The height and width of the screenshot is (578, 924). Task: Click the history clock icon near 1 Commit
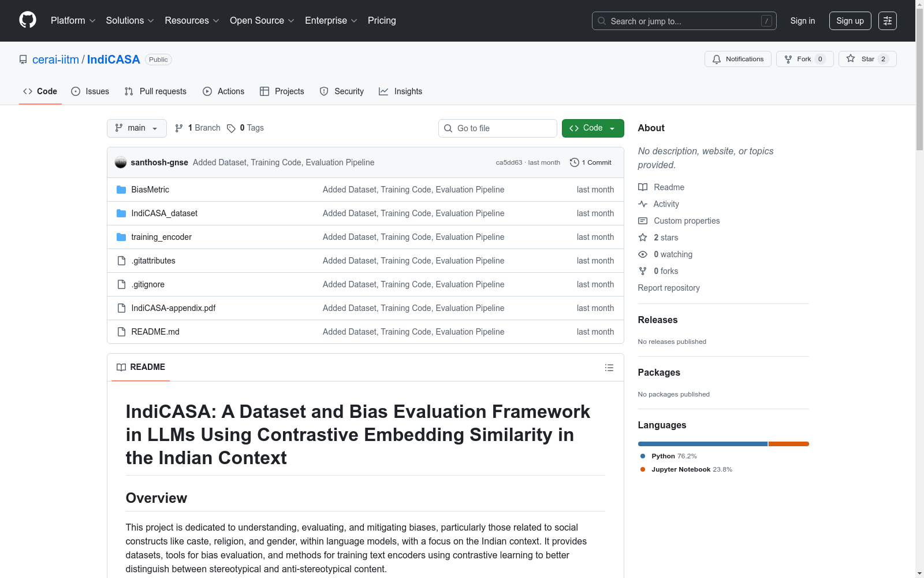(574, 162)
